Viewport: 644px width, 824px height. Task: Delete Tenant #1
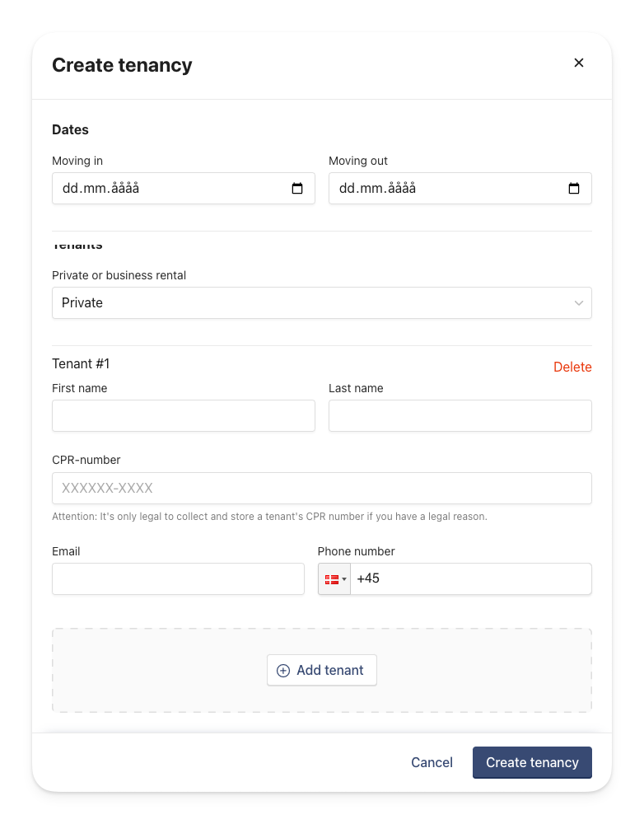point(572,367)
